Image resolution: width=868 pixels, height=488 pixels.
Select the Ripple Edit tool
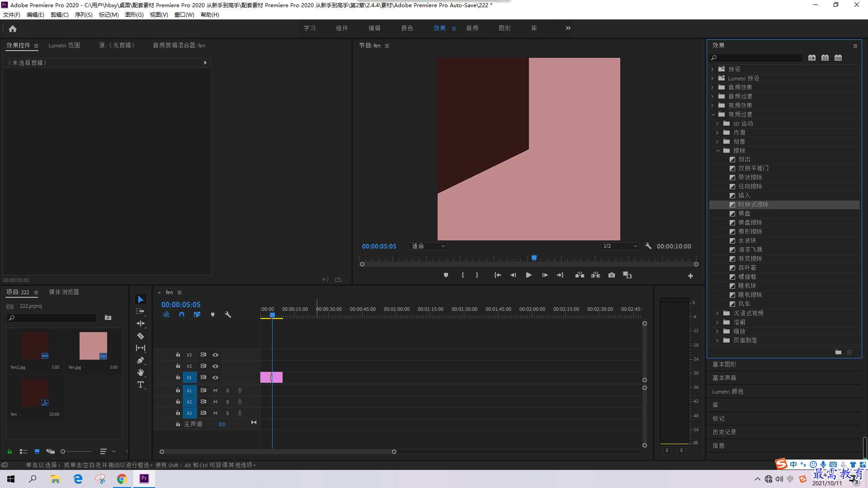tap(141, 324)
